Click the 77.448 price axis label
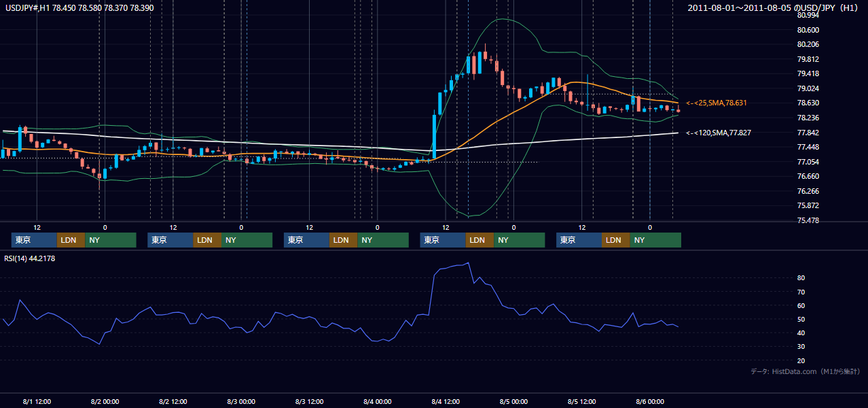This screenshot has width=868, height=408. (808, 147)
